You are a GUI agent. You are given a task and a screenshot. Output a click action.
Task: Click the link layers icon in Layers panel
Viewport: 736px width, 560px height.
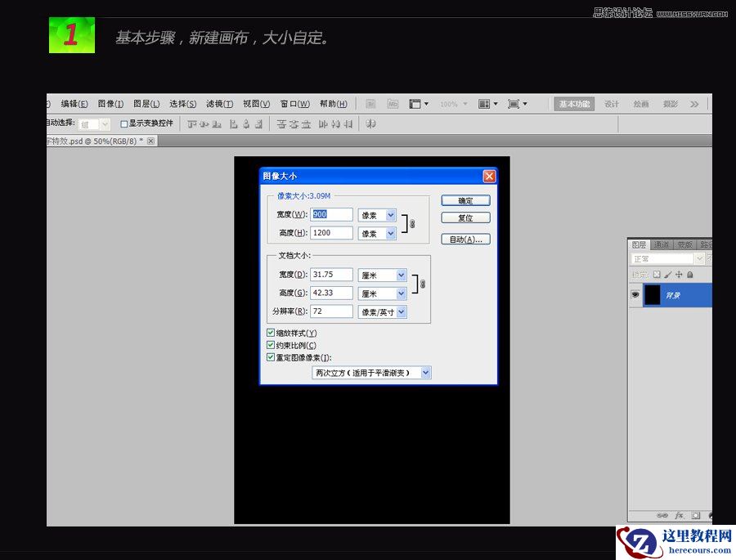click(662, 515)
